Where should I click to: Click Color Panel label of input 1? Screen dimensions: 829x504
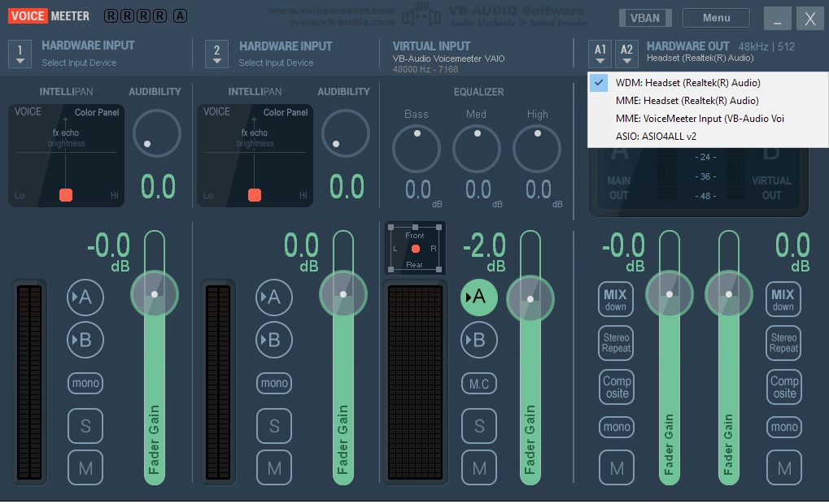coord(97,112)
